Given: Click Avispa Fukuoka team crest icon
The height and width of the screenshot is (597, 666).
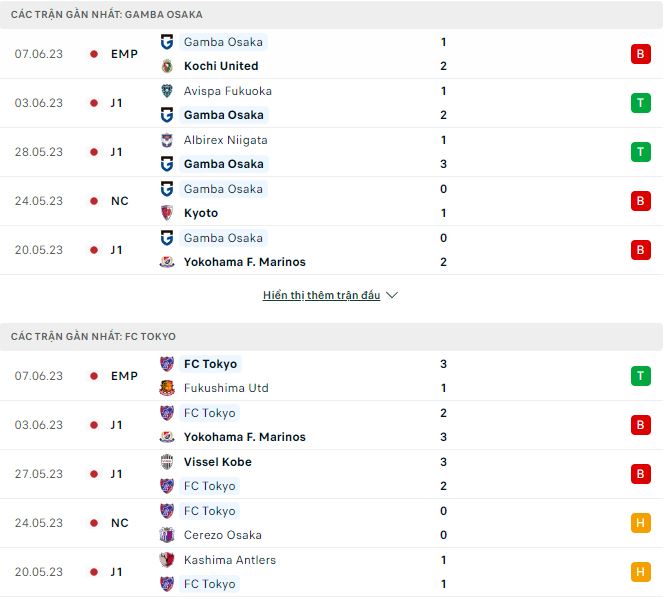Looking at the screenshot, I should (167, 91).
